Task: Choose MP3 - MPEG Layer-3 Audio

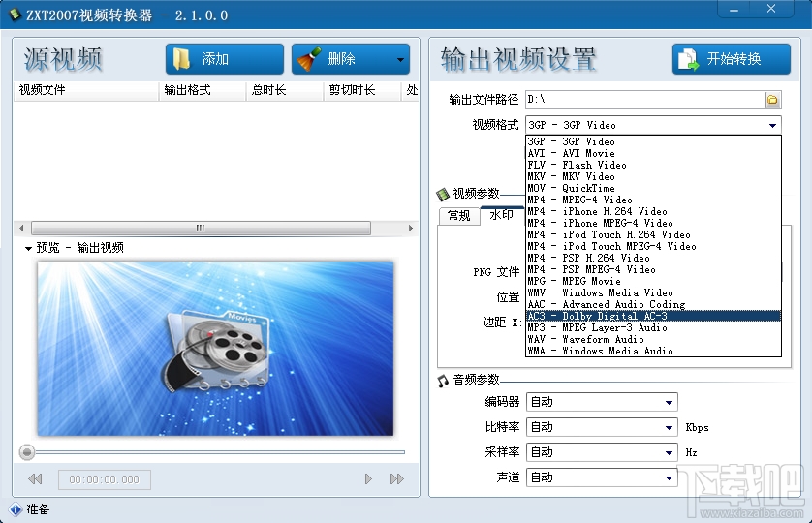Action: click(x=653, y=327)
